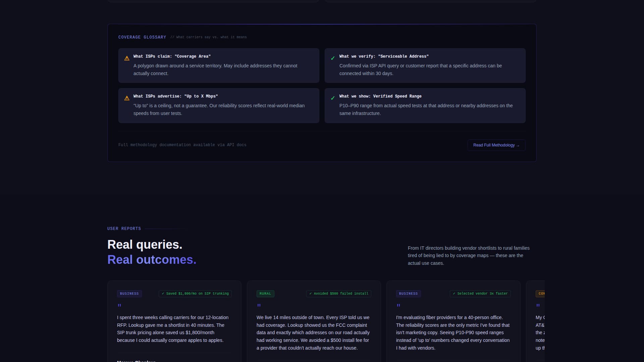The height and width of the screenshot is (362, 644).
Task: Click "Selected vendor 3x faster" badge
Action: 480,294
